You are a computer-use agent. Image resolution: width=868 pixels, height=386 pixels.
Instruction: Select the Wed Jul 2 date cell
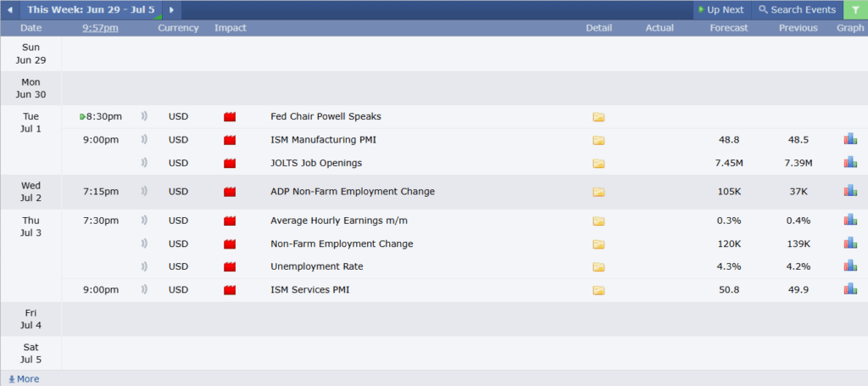coord(31,192)
